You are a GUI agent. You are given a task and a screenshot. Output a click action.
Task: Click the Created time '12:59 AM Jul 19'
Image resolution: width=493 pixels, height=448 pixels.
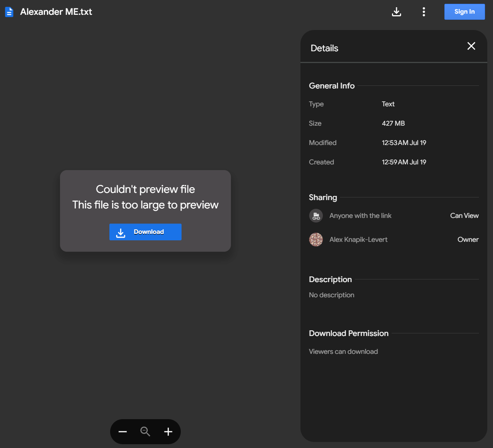404,162
